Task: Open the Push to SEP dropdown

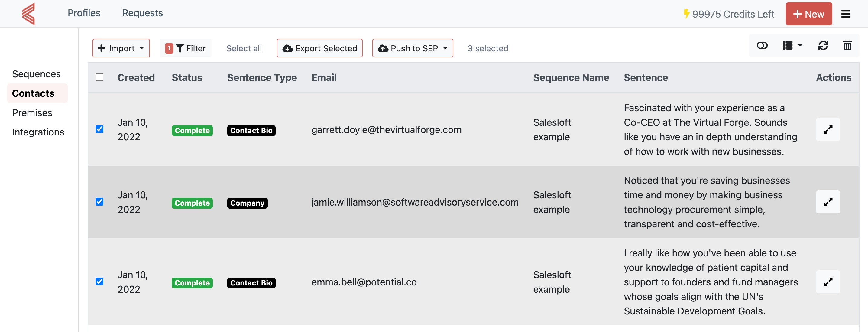Action: coord(413,48)
